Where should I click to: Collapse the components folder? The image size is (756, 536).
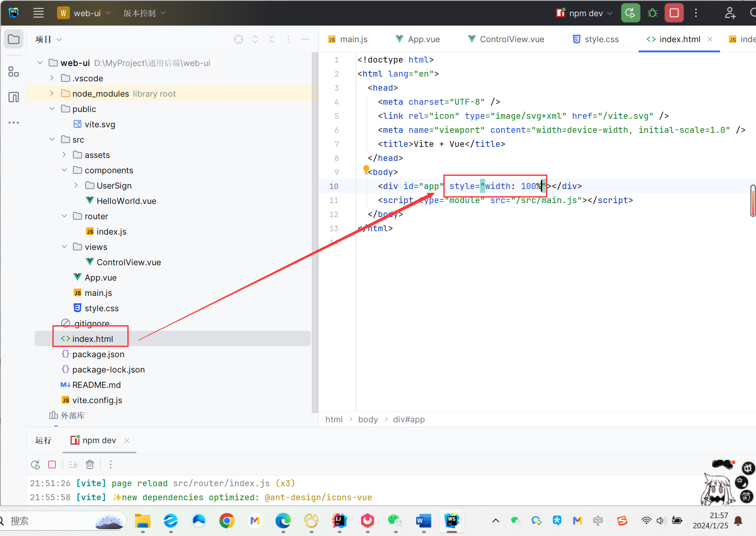(64, 170)
